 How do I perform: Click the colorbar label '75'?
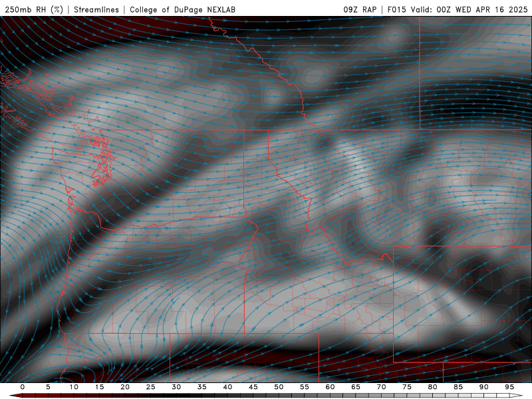pyautogui.click(x=407, y=387)
